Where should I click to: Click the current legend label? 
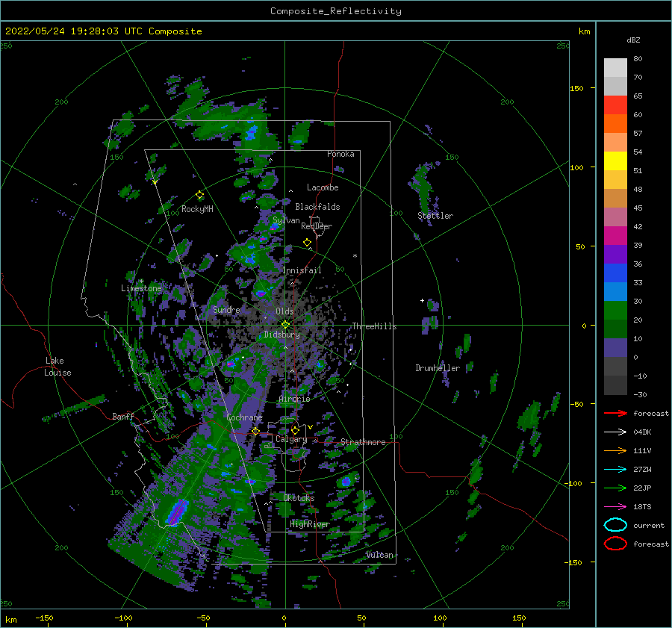[649, 525]
